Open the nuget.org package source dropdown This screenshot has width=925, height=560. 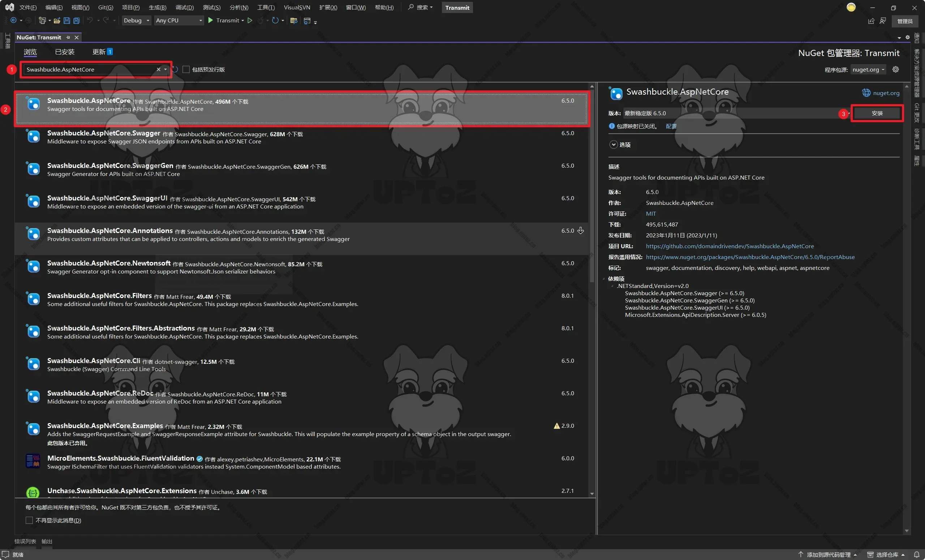click(868, 69)
